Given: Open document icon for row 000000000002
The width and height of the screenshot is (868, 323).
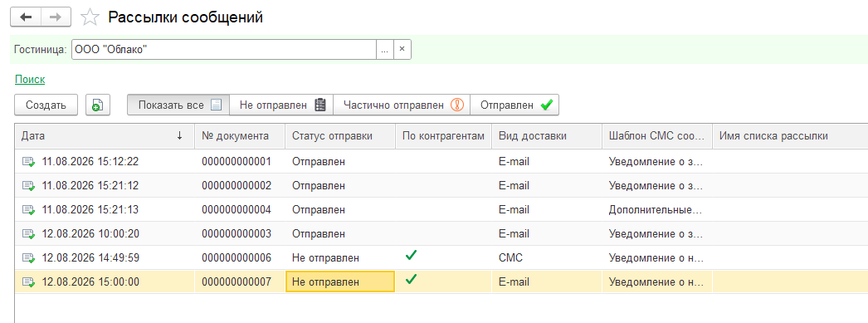Looking at the screenshot, I should (x=27, y=186).
